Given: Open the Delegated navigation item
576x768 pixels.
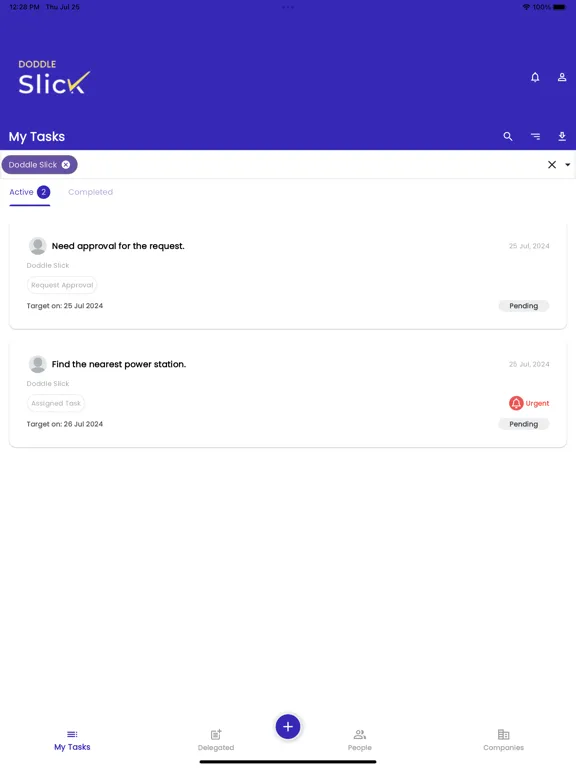Looking at the screenshot, I should (216, 740).
